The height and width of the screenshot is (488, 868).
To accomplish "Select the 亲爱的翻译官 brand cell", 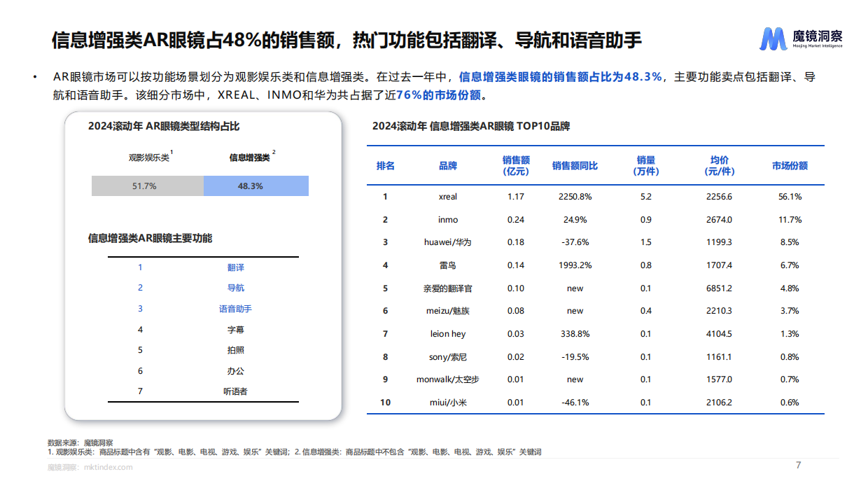I will pyautogui.click(x=448, y=288).
